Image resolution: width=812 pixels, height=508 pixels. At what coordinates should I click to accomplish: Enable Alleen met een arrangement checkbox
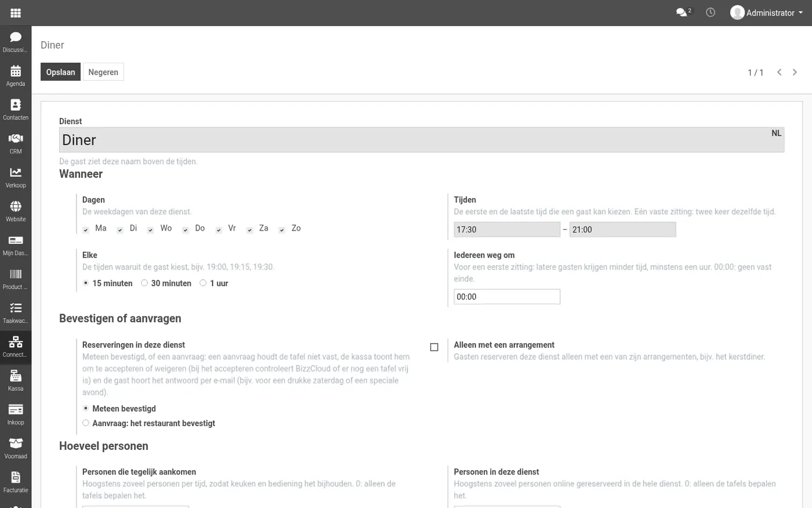click(x=434, y=347)
